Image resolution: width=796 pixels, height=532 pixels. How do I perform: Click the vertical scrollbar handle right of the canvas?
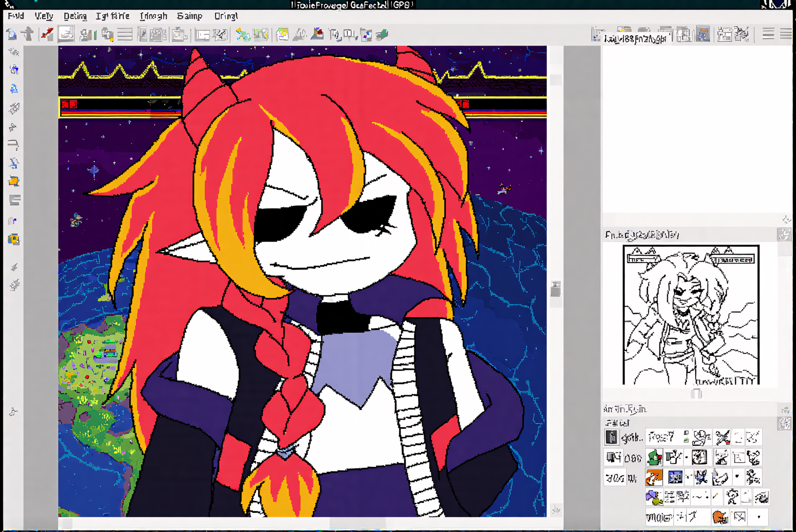pyautogui.click(x=555, y=288)
